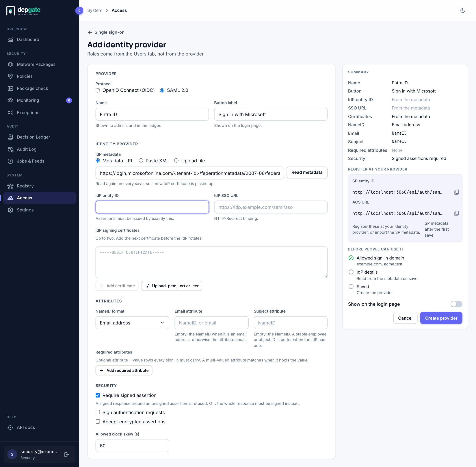Uncheck Require signed assertion

pos(98,395)
